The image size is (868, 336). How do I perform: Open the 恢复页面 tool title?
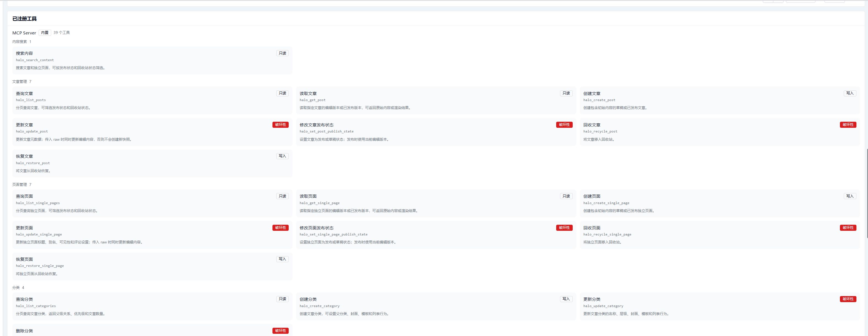pyautogui.click(x=24, y=259)
